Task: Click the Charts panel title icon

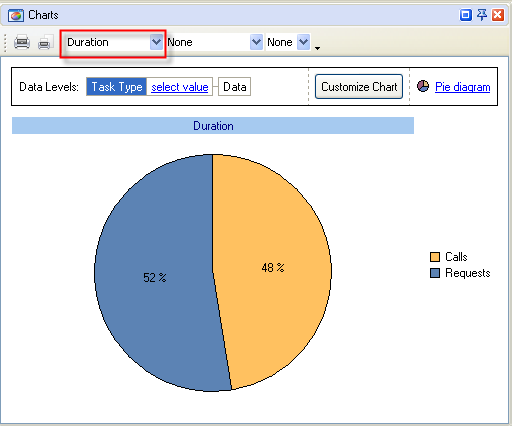Action: [x=16, y=15]
